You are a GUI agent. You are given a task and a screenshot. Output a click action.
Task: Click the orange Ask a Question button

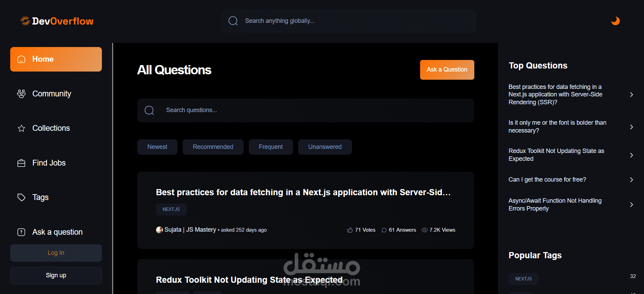[x=447, y=70]
